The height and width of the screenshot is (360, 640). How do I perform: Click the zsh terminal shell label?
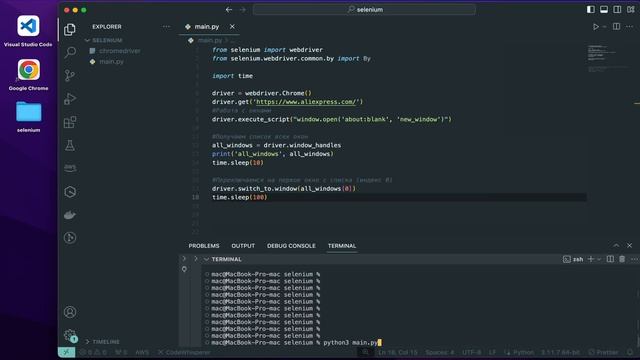(x=573, y=259)
